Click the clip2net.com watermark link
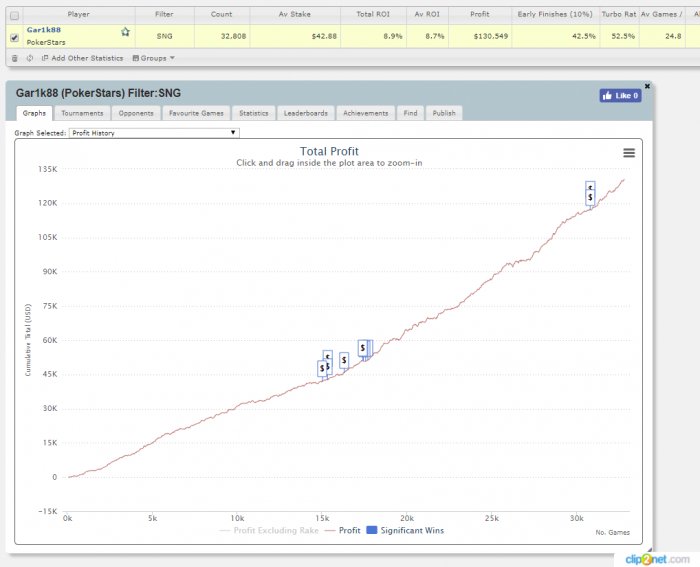 (657, 559)
